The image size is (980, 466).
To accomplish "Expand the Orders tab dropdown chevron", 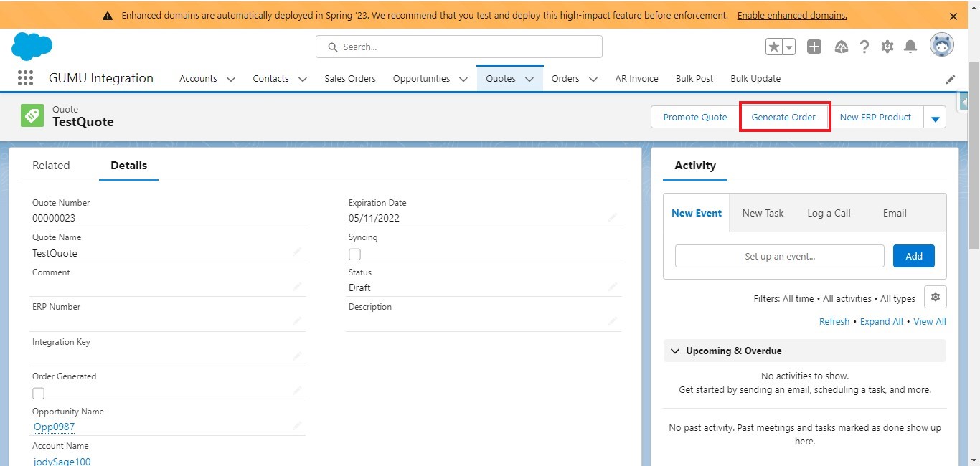I will [593, 79].
